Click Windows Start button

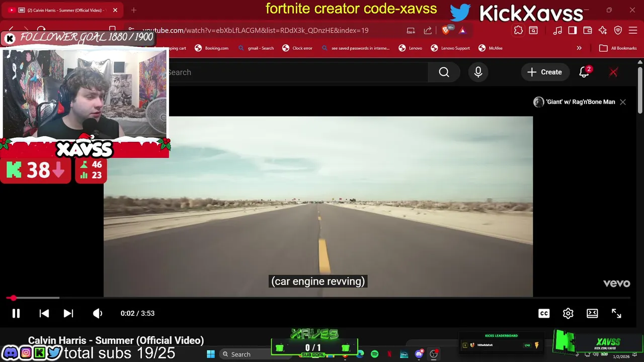(211, 354)
